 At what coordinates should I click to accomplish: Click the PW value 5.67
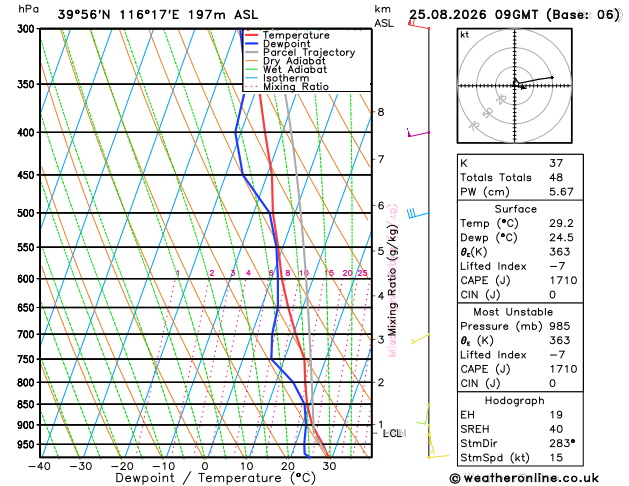pyautogui.click(x=561, y=192)
